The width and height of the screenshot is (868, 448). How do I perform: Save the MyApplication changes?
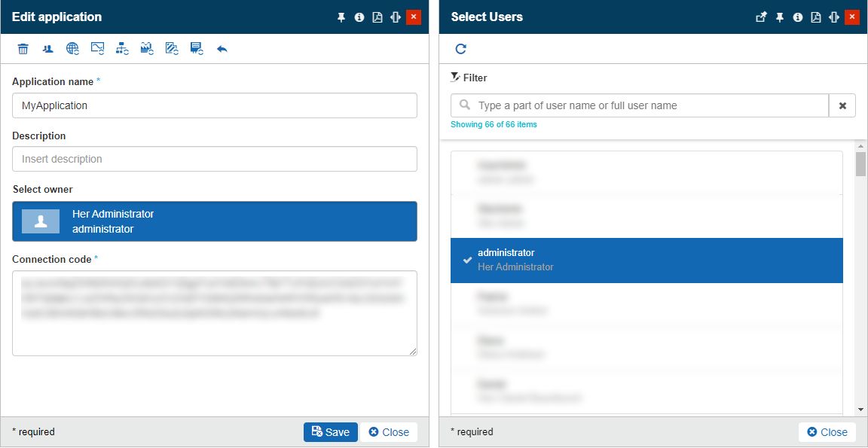(x=330, y=431)
